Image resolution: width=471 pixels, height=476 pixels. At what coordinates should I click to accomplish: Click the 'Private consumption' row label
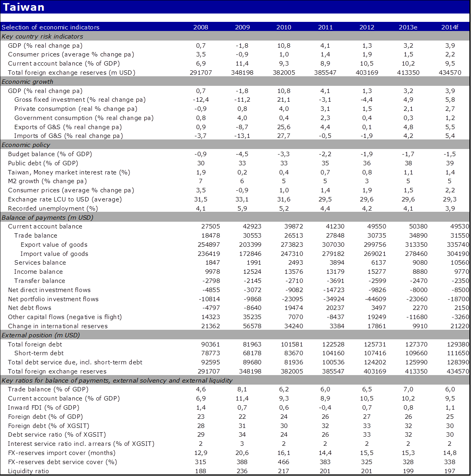click(x=76, y=109)
